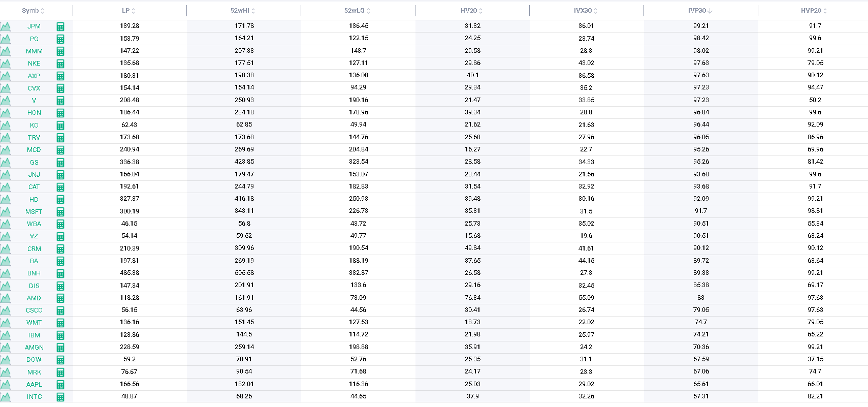Click the calculator icon for KO
Viewport: 868px width, 407px height.
(x=60, y=126)
